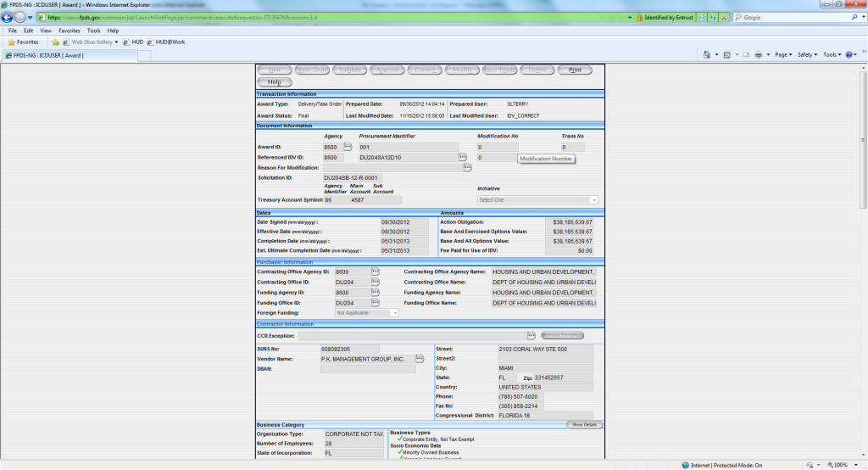
Task: Click ellipsis next to Contracting Office ID
Action: point(376,283)
